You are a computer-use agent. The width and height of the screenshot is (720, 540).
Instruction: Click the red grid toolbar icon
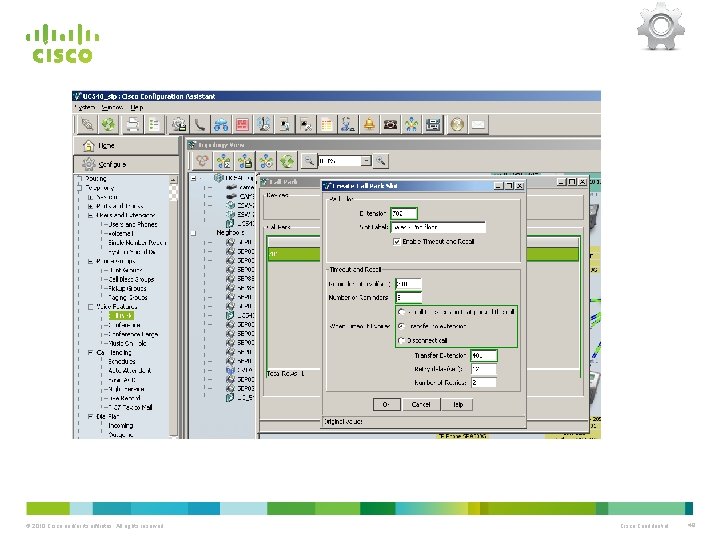click(242, 124)
